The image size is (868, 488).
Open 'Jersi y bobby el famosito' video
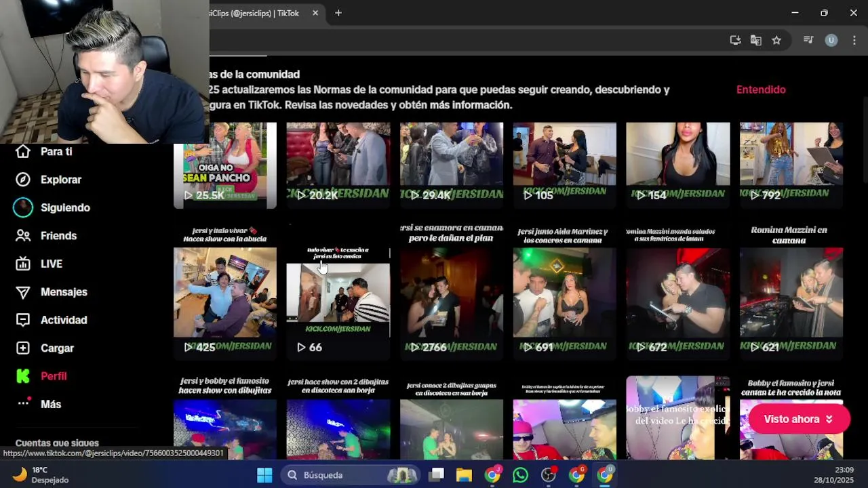pos(225,418)
